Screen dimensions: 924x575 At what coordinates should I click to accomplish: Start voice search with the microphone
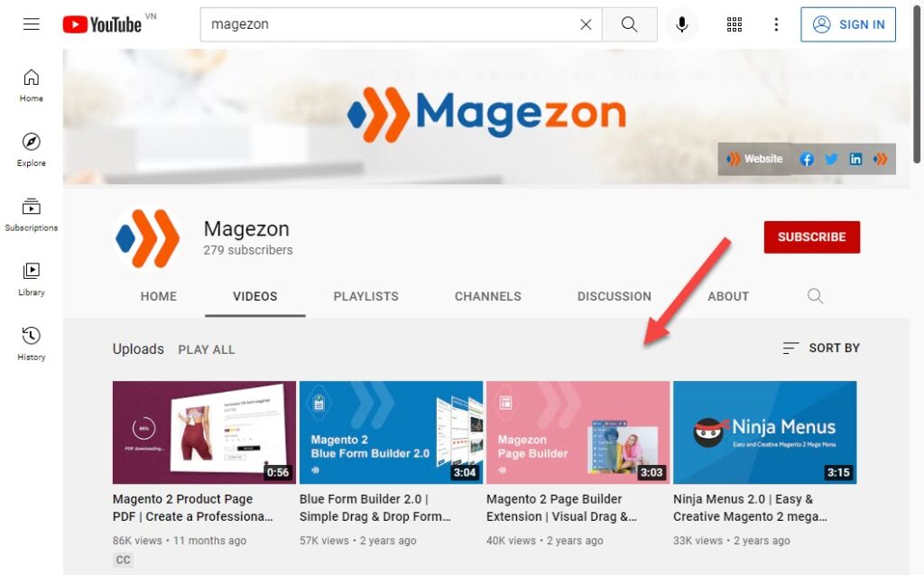point(682,24)
